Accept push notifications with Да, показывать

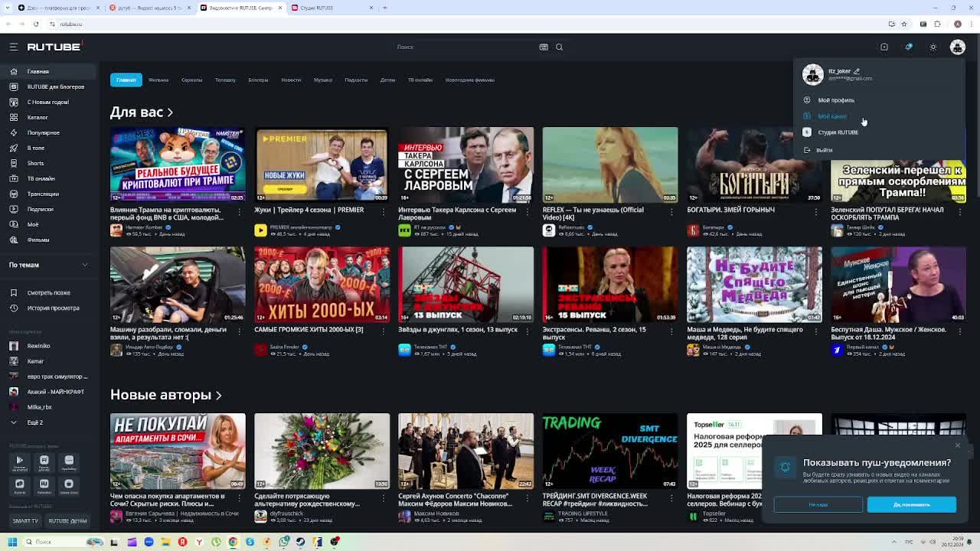pyautogui.click(x=911, y=504)
